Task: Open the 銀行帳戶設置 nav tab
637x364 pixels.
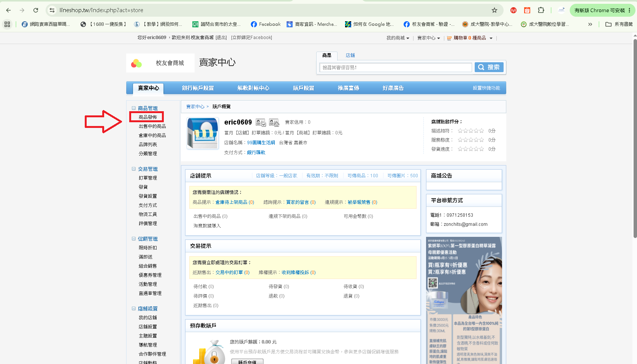Action: tap(198, 88)
